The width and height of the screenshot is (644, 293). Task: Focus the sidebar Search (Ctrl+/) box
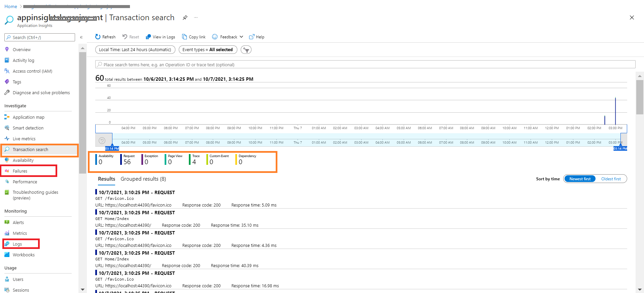tap(40, 37)
